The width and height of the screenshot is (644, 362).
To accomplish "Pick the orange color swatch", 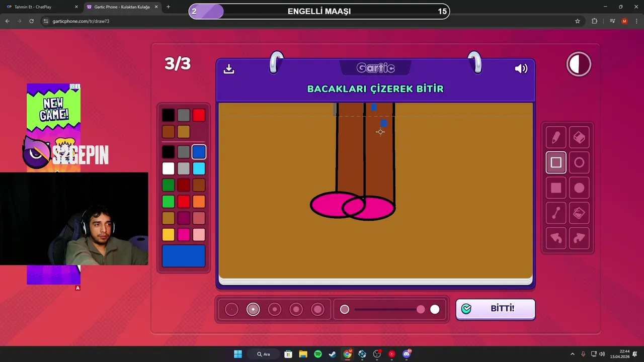I will pos(199,202).
